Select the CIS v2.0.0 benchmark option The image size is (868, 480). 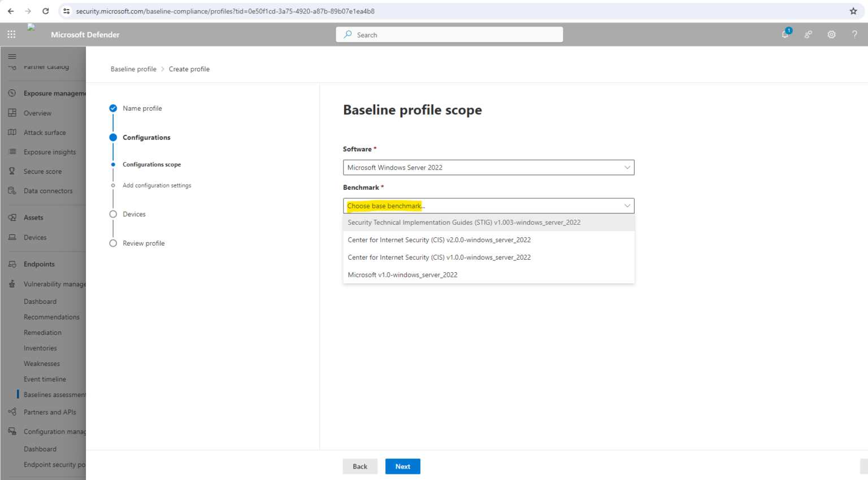pyautogui.click(x=439, y=239)
